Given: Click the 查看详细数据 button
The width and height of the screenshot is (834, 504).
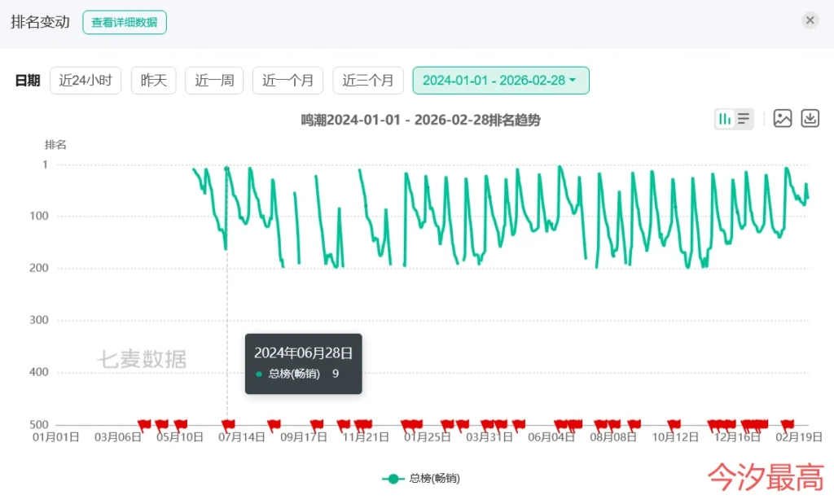Looking at the screenshot, I should [124, 23].
